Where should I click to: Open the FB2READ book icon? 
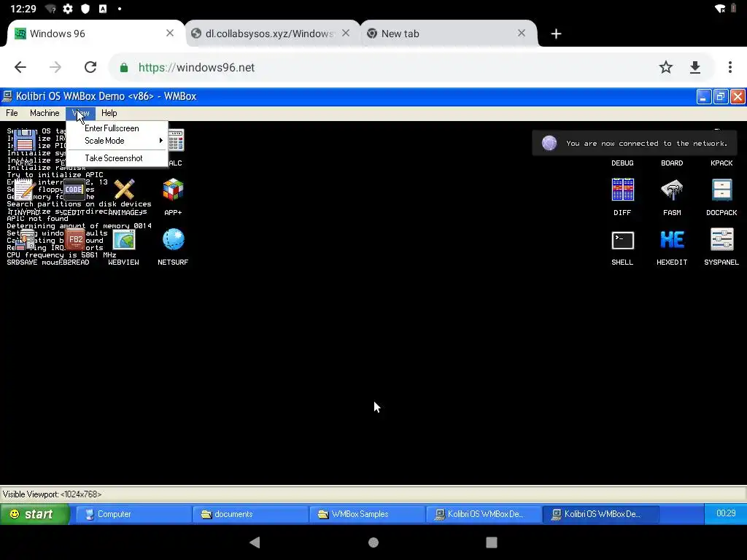pyautogui.click(x=75, y=239)
